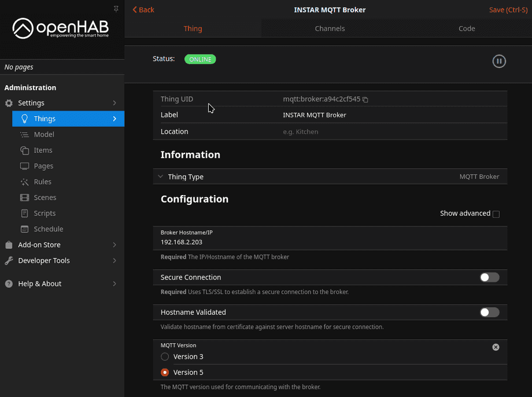Save changes with Save (Ctrl-S)
532x397 pixels.
click(508, 9)
